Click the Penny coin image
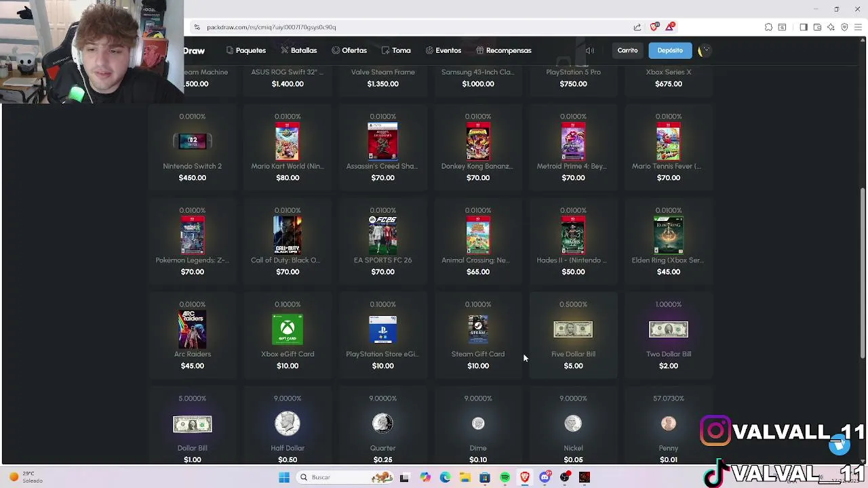The width and height of the screenshot is (868, 488). pyautogui.click(x=669, y=424)
